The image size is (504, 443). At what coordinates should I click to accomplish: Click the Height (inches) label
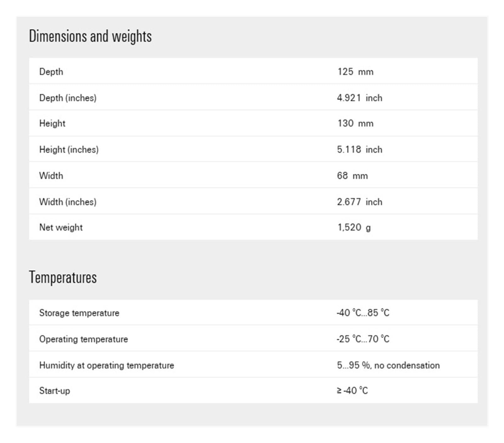coord(69,149)
